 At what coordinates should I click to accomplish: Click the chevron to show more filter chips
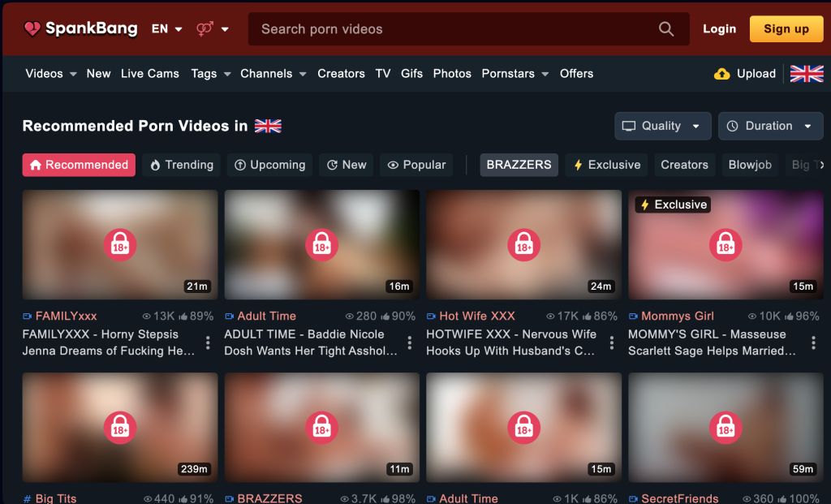click(821, 165)
